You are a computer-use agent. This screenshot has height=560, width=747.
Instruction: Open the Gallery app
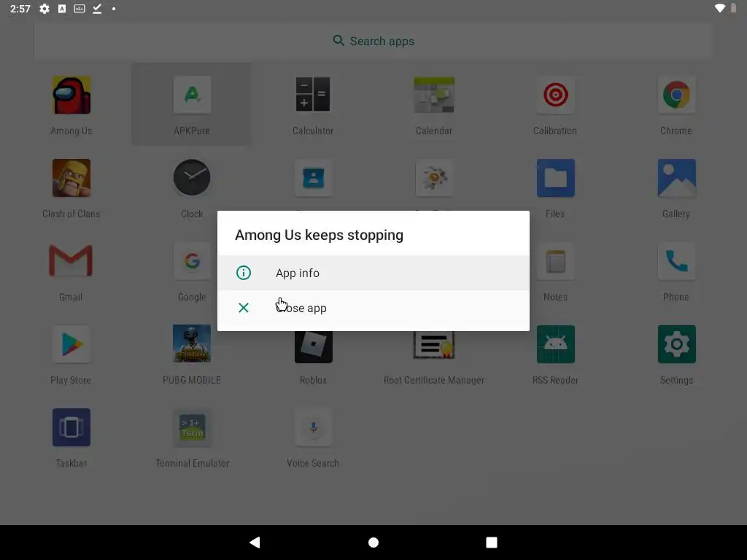pos(676,178)
